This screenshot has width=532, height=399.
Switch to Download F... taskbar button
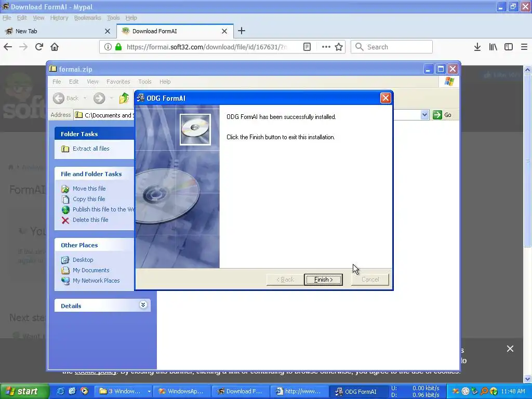tap(241, 391)
